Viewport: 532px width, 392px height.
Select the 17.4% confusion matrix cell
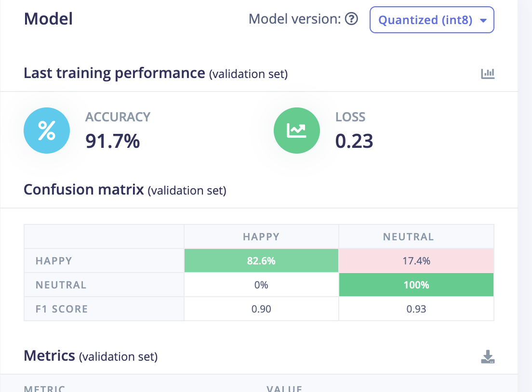tap(416, 261)
